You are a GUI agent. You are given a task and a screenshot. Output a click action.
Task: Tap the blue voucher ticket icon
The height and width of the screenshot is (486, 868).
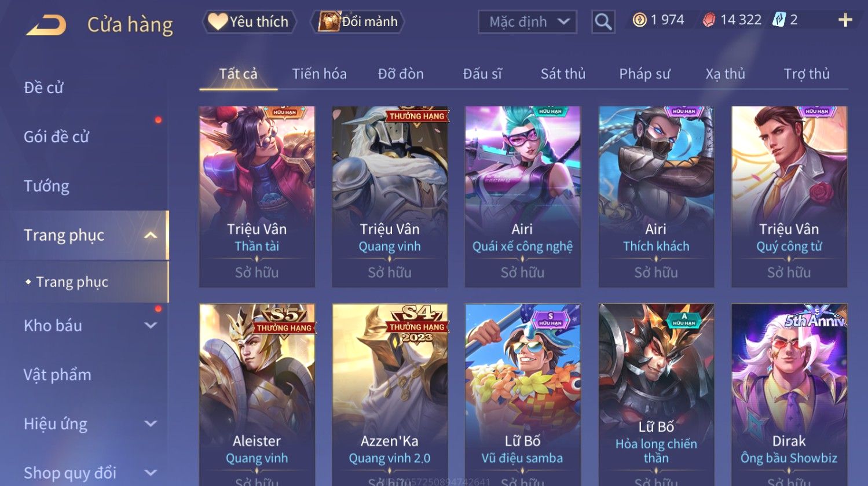[779, 20]
